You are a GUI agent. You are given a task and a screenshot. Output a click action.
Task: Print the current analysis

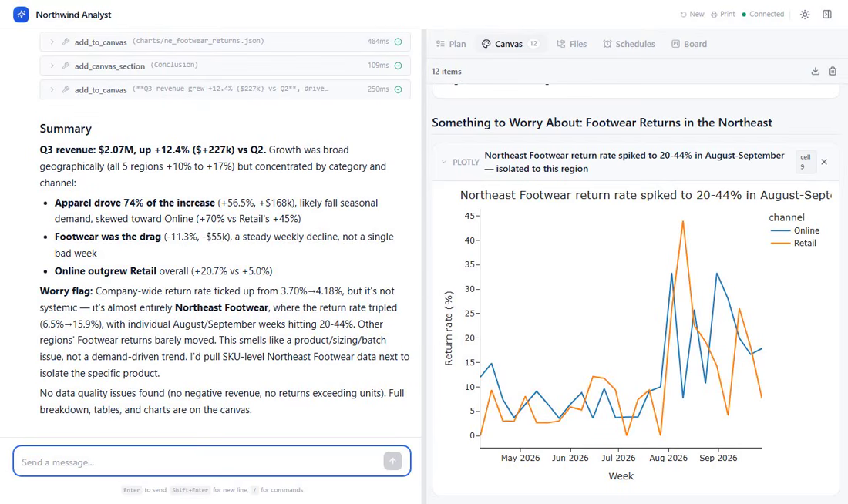click(723, 14)
